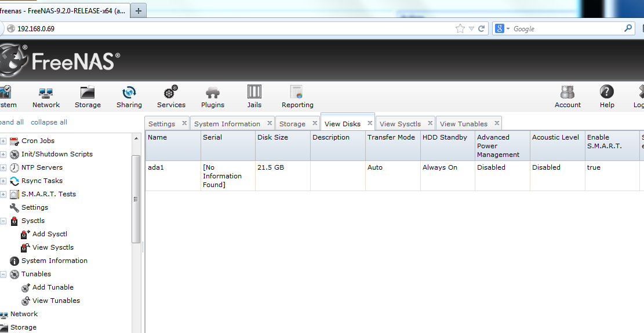Image resolution: width=644 pixels, height=333 pixels.
Task: Expand the Cron Jobs node
Action: [x=3, y=141]
